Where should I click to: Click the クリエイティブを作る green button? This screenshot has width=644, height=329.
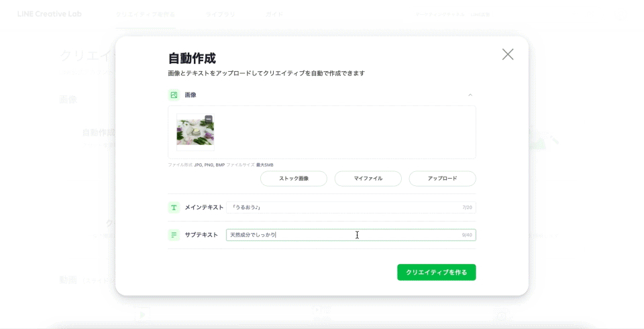pyautogui.click(x=436, y=272)
